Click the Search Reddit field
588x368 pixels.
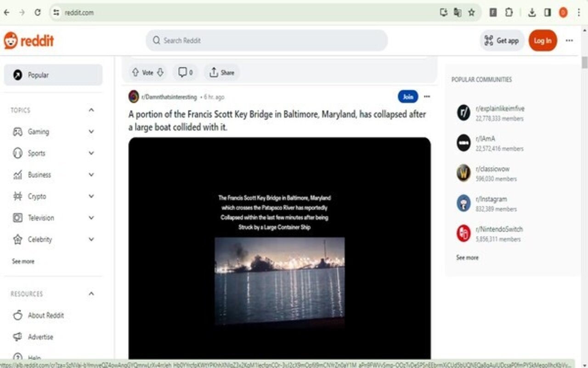coord(267,40)
